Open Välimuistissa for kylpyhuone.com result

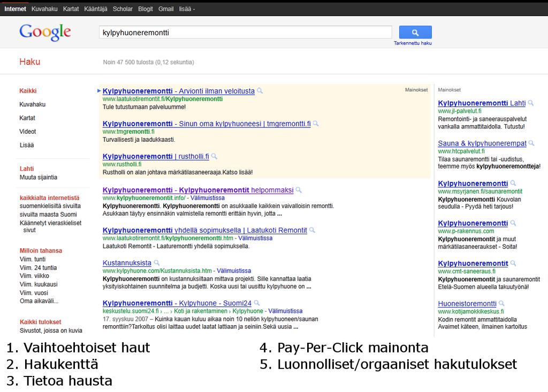click(234, 271)
